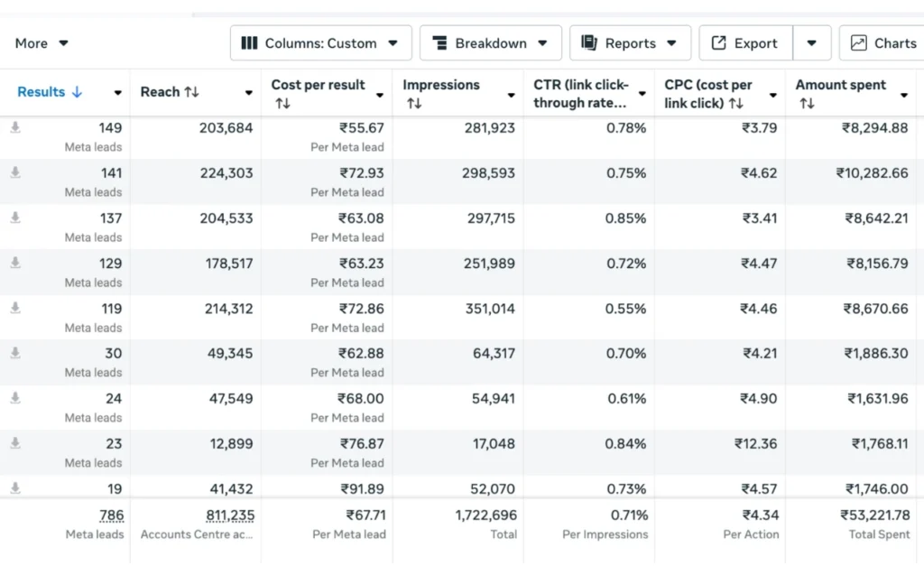Open CTR column options arrow
The height and width of the screenshot is (575, 924).
tap(642, 94)
